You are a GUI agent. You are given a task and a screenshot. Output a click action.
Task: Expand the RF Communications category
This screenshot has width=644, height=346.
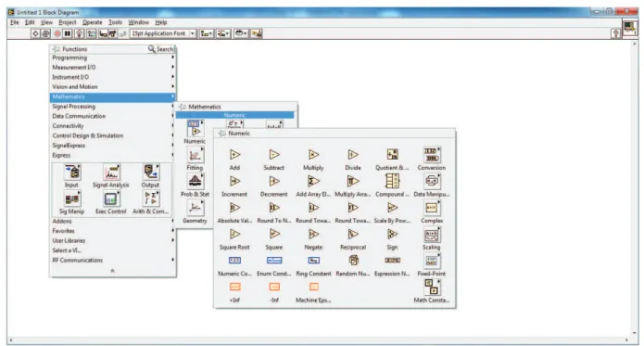coord(113,260)
